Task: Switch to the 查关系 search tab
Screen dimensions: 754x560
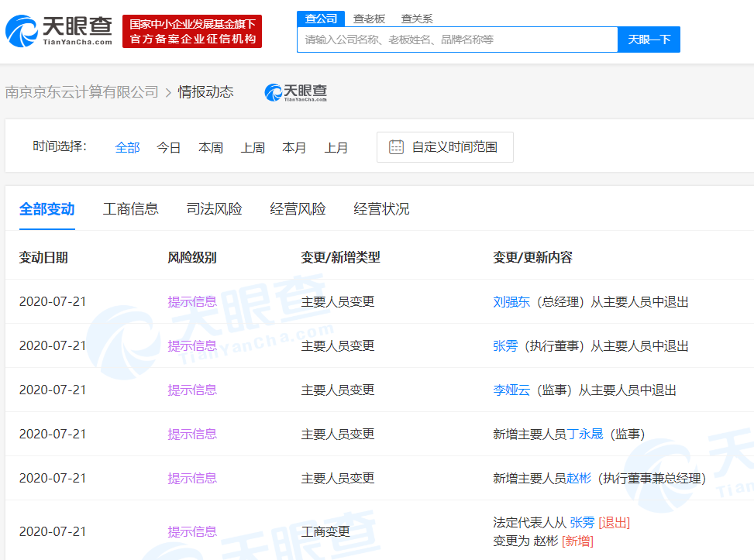Action: 417,19
